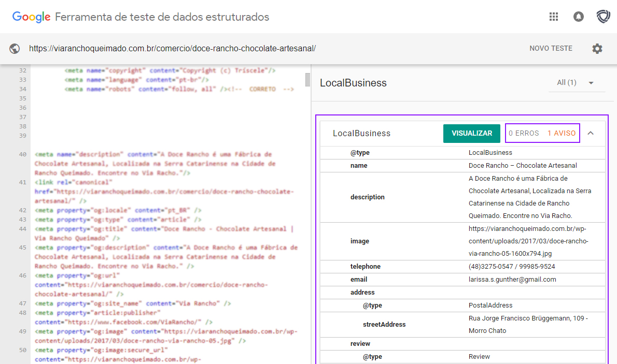Click the 0 ERROS label
Screen dimensions: 617x364
pyautogui.click(x=524, y=133)
